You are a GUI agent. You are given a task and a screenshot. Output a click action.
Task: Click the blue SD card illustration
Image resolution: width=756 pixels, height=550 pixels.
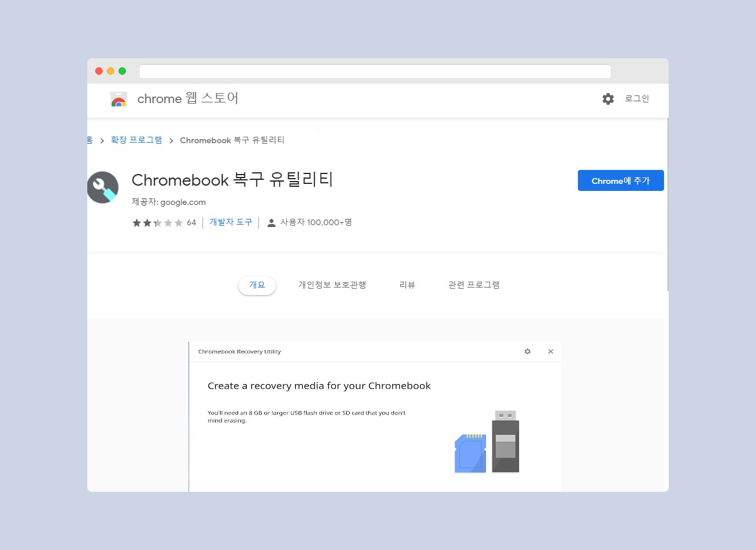tap(470, 453)
